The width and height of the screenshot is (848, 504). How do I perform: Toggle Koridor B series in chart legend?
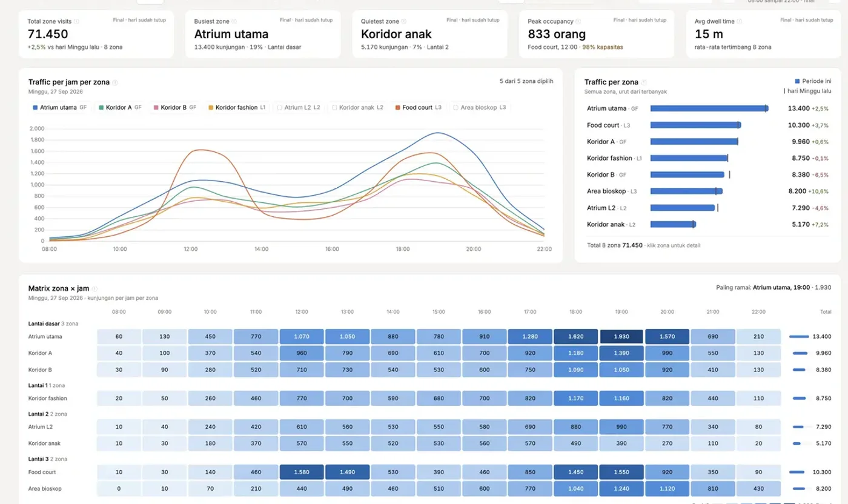pos(175,107)
